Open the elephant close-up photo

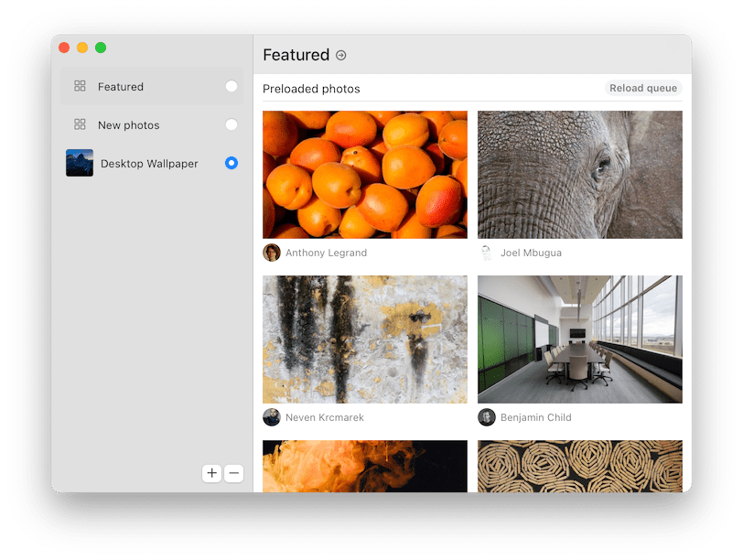(x=580, y=175)
